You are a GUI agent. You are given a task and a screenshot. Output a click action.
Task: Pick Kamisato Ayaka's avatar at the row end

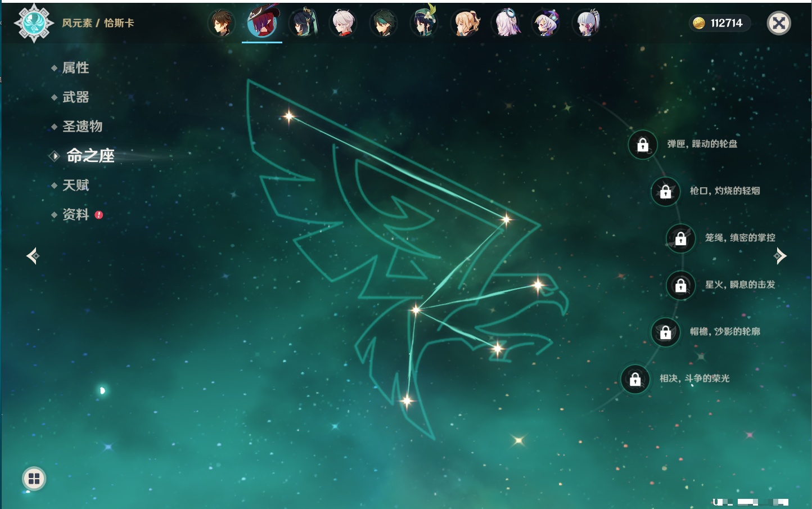coord(586,24)
